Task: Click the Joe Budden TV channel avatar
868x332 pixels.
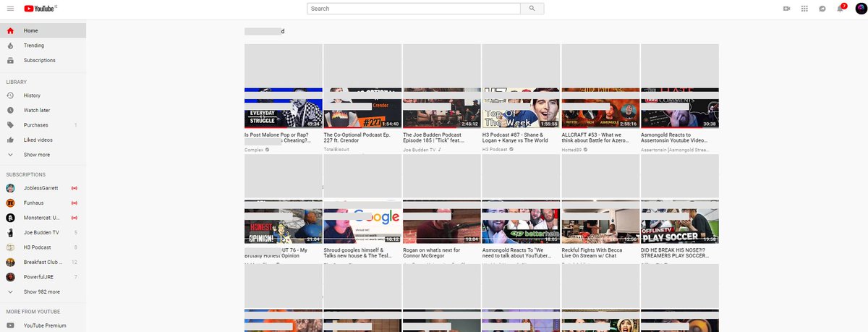Action: coord(10,233)
